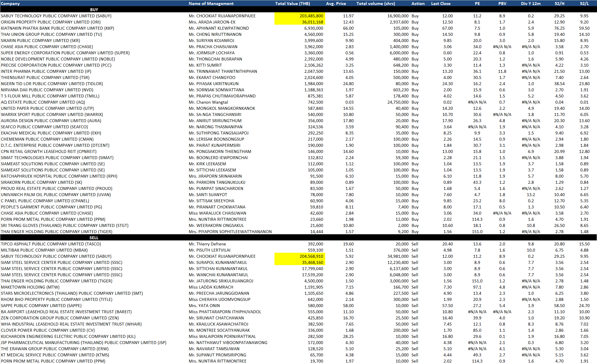Select RATCHAPHRUEK HOSPITAL (RPH) company cell
Viewport: 597px width, 364px height.
[x=59, y=176]
